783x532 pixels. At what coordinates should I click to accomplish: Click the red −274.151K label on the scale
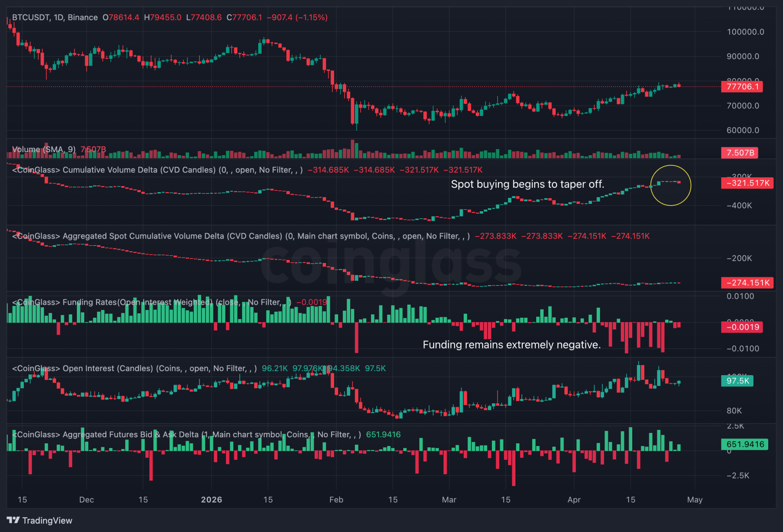[x=747, y=283]
